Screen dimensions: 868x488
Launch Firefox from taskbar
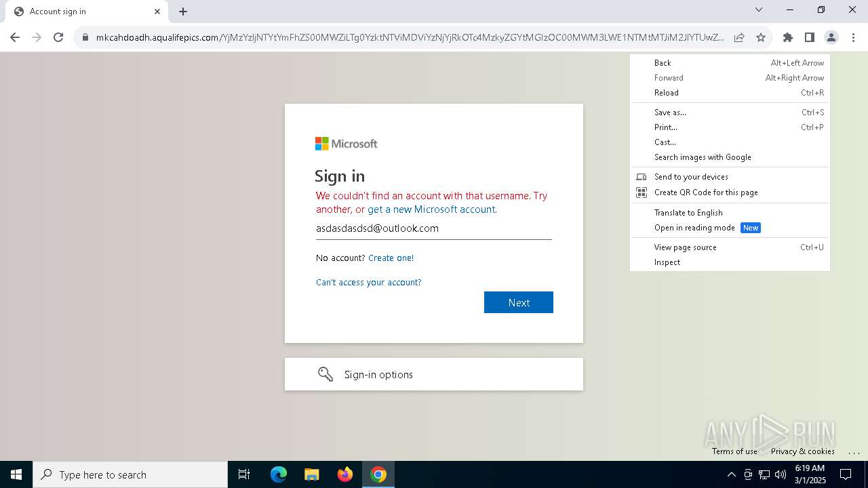(344, 474)
